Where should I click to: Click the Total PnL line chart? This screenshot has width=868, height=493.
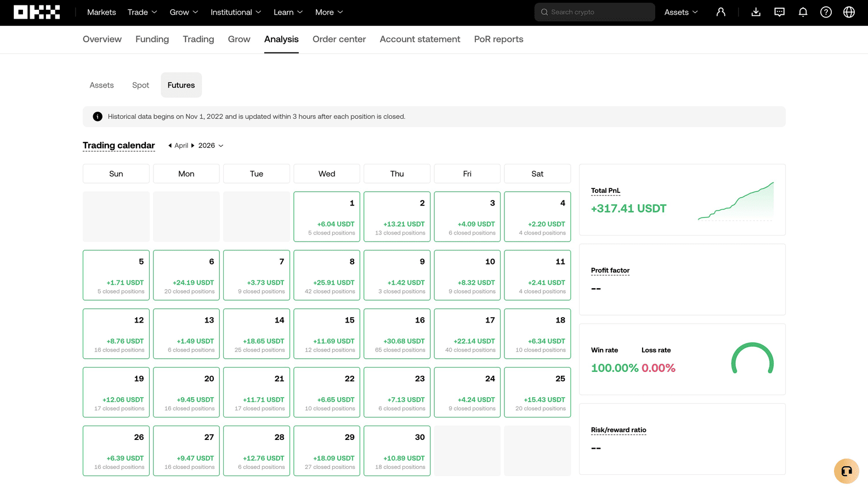(x=736, y=201)
